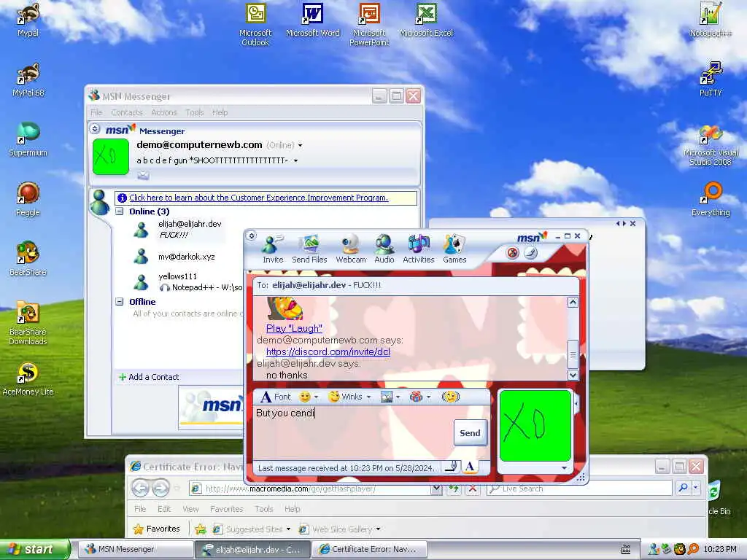This screenshot has width=747, height=560.
Task: Switch to MSN Messenger taskbar button
Action: pyautogui.click(x=135, y=549)
